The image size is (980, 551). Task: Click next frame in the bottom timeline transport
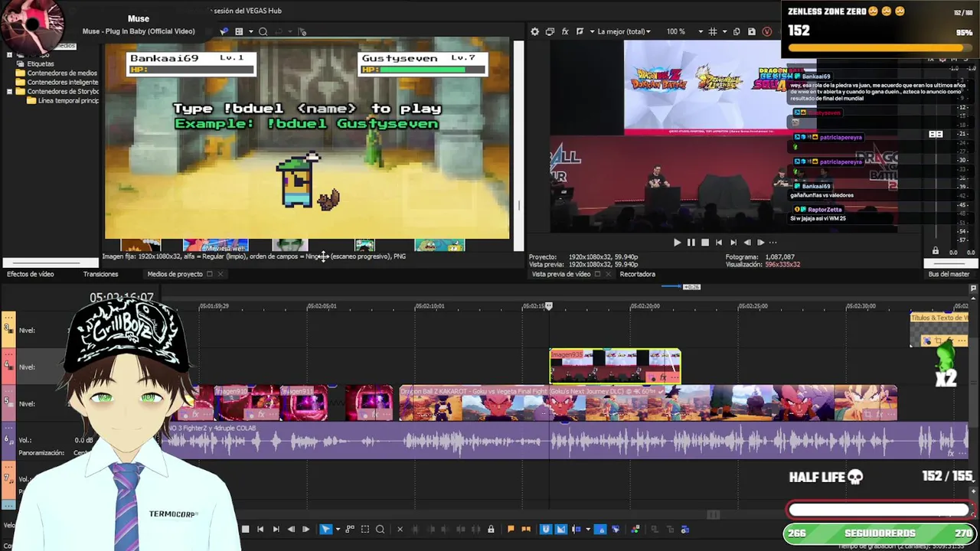[x=305, y=529]
